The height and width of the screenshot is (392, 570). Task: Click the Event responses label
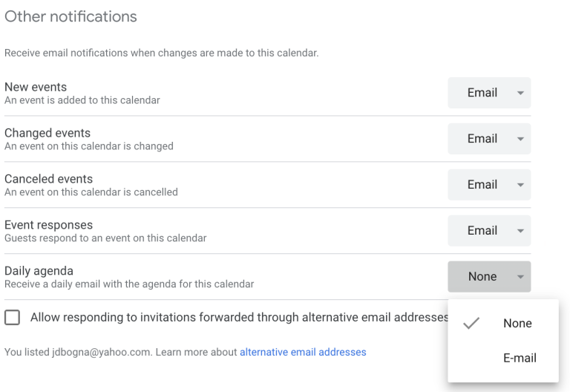click(48, 225)
